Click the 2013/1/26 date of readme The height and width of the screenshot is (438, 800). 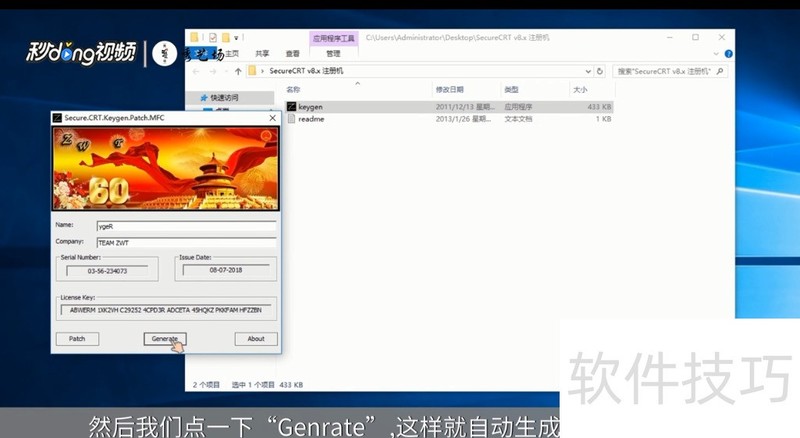click(x=463, y=119)
